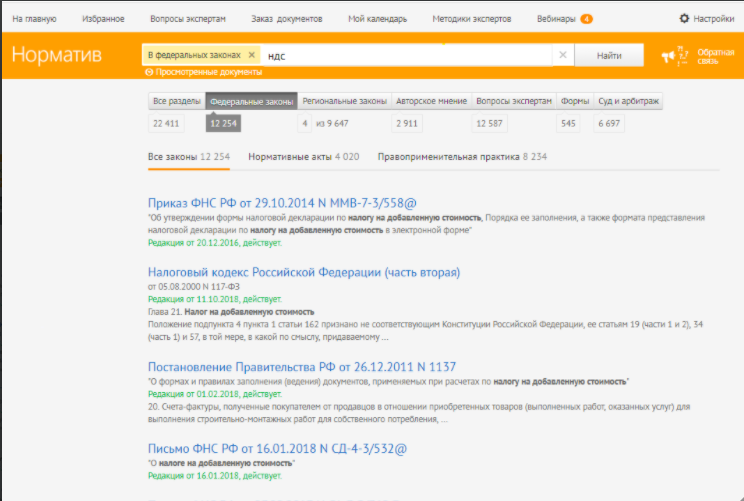Switch to the Формы tab

575,101
